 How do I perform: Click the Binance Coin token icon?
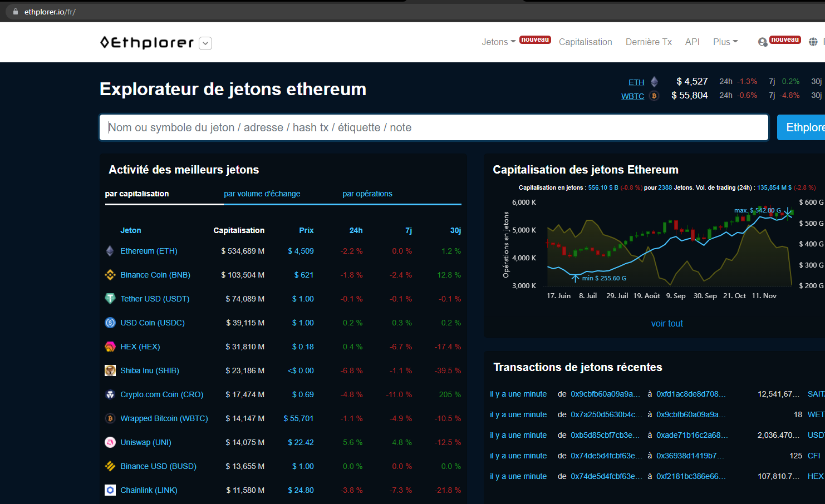[x=110, y=275]
